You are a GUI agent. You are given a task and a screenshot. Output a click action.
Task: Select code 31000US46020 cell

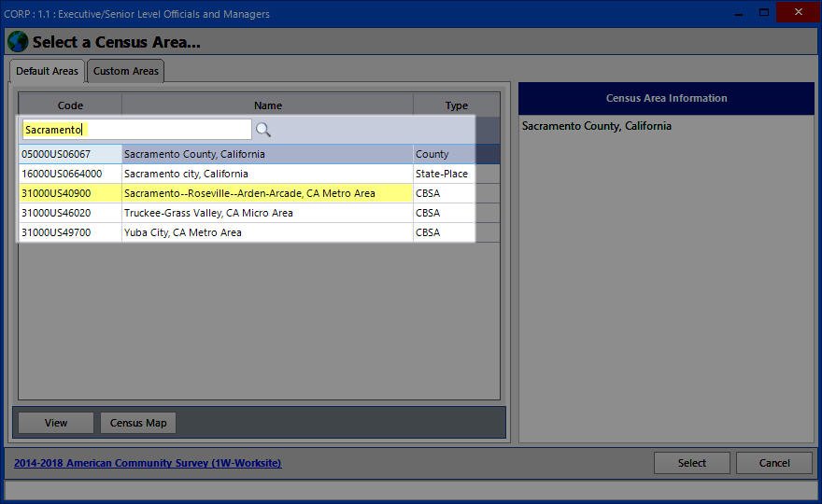pos(70,213)
